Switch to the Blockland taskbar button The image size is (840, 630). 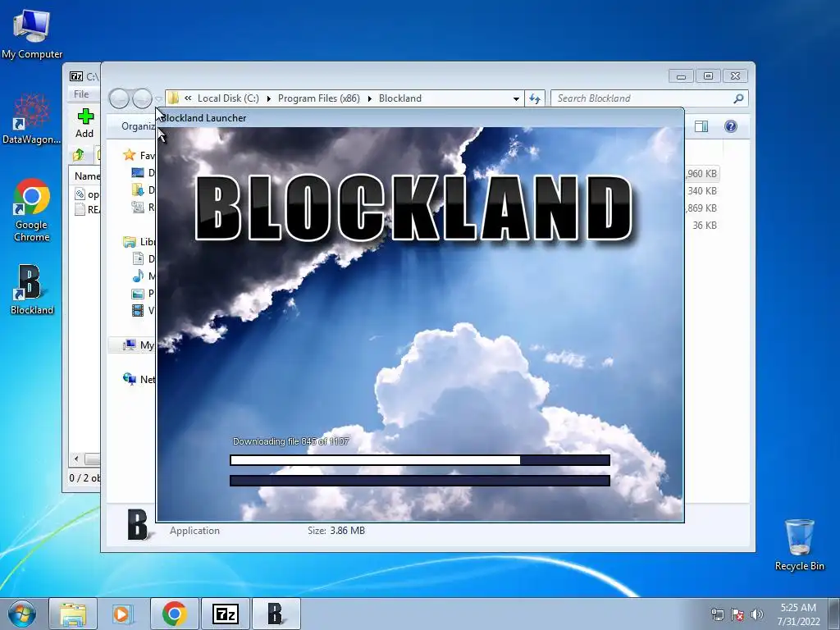click(x=276, y=614)
